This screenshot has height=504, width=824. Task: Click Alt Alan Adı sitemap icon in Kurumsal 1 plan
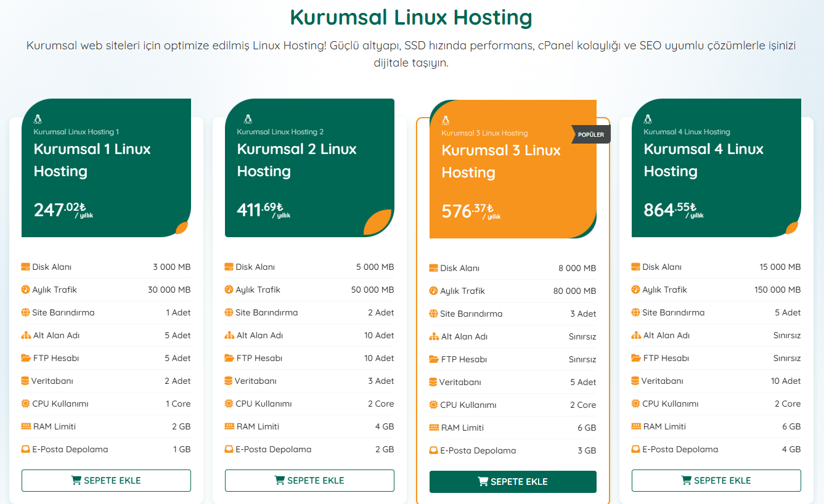click(25, 335)
